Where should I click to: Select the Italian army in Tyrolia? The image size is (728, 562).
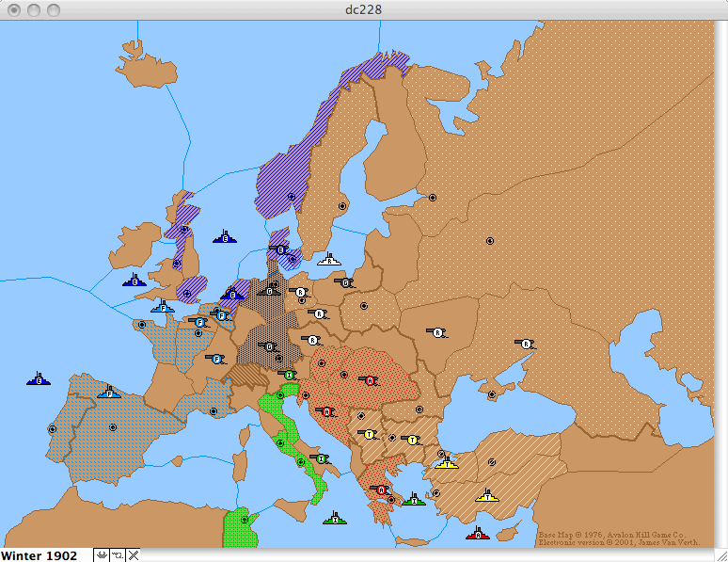coord(290,375)
